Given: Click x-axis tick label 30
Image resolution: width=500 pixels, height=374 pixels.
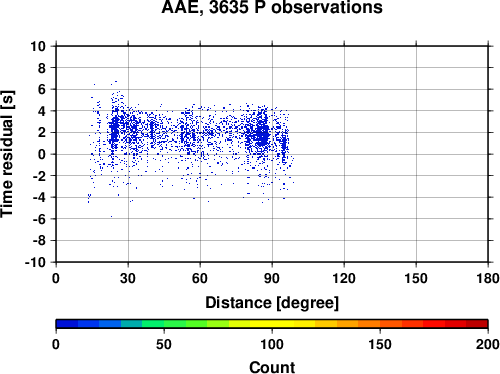Looking at the screenshot, I should [128, 278].
